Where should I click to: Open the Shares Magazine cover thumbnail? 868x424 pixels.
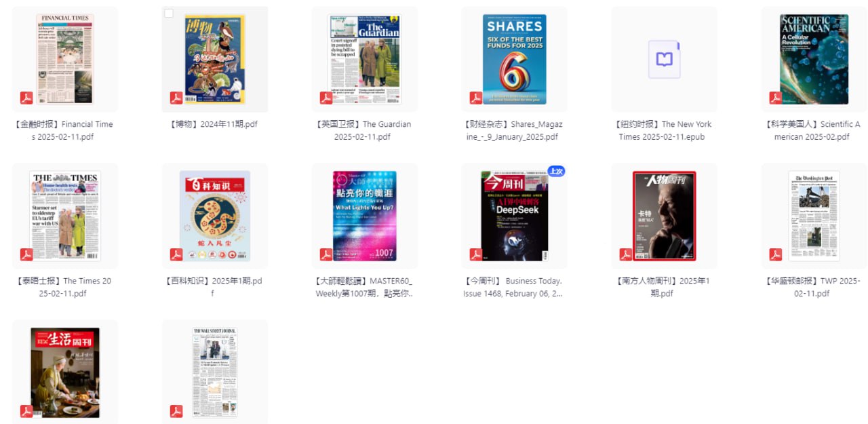click(514, 60)
